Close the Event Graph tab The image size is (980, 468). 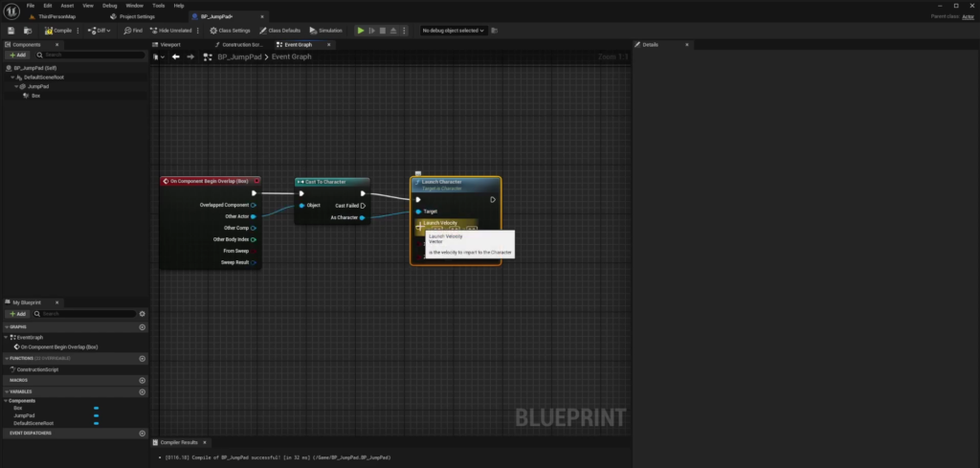click(x=329, y=45)
